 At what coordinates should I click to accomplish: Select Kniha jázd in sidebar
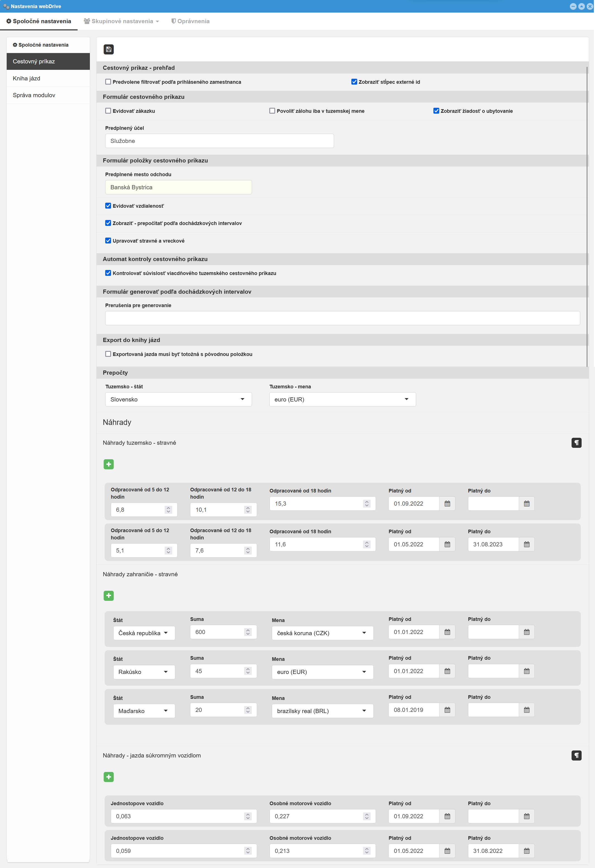point(27,78)
